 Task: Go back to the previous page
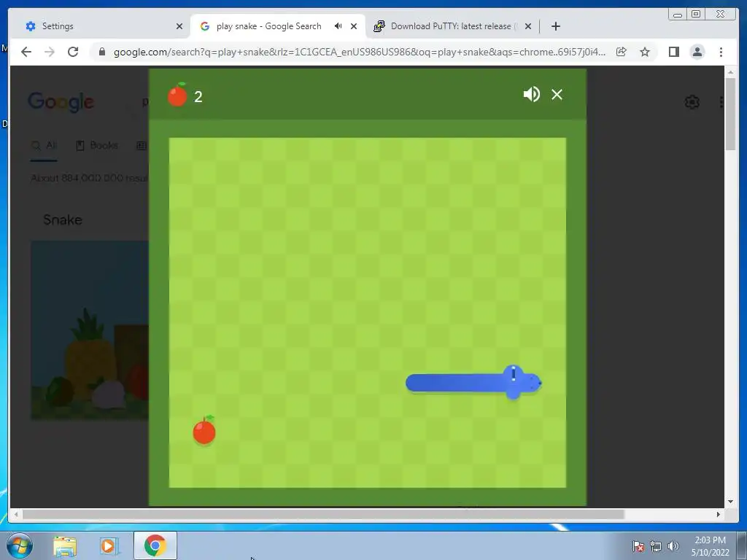(x=26, y=52)
